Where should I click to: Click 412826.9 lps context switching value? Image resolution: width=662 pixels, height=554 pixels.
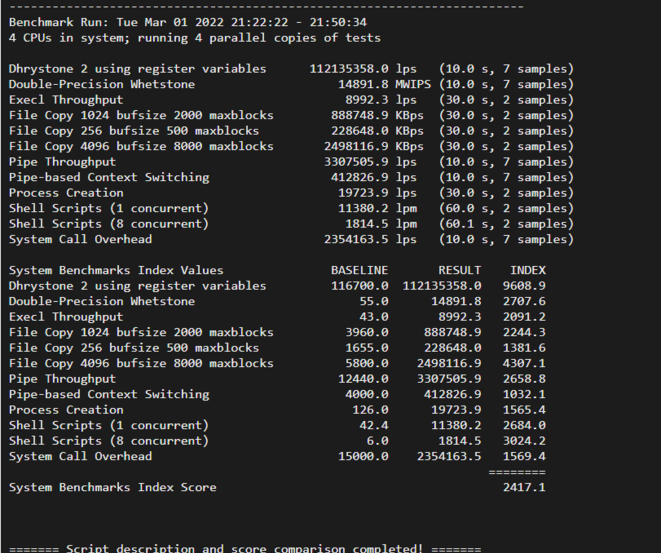pos(374,177)
